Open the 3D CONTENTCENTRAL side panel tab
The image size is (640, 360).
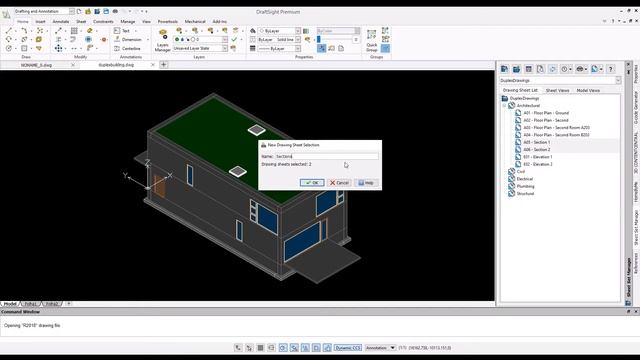tap(636, 153)
